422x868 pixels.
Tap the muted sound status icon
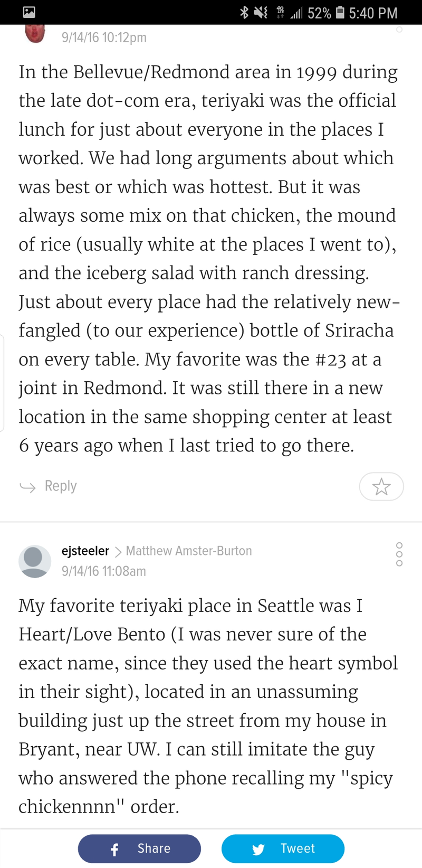tap(261, 12)
